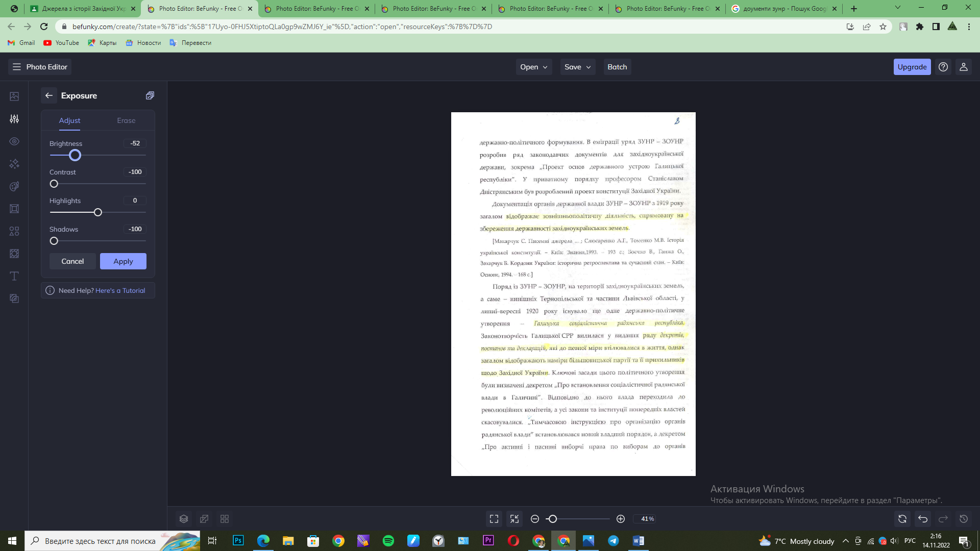Click the back arrow beside Exposure

49,95
